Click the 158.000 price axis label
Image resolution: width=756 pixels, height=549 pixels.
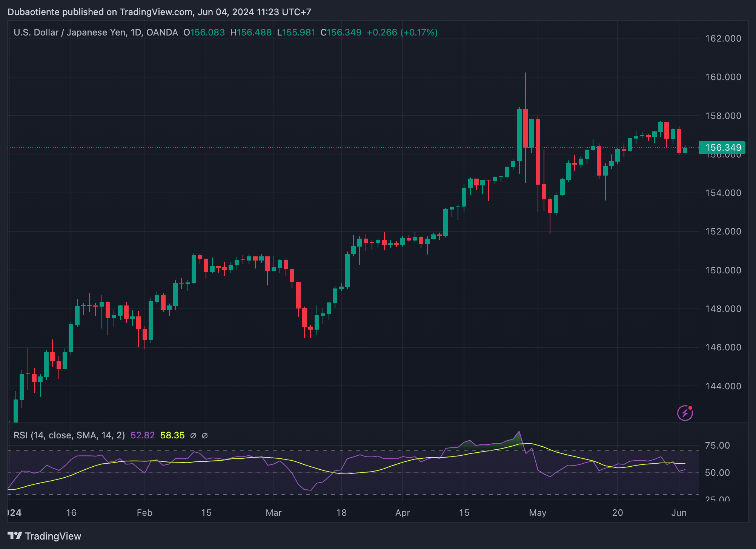click(x=723, y=116)
